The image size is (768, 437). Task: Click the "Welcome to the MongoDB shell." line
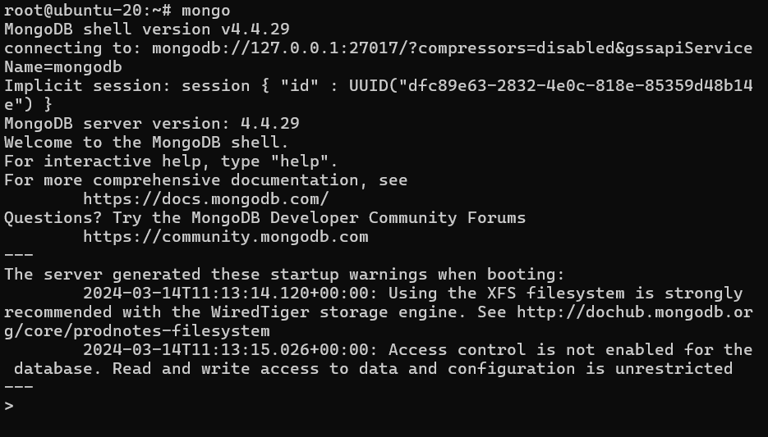click(x=147, y=143)
